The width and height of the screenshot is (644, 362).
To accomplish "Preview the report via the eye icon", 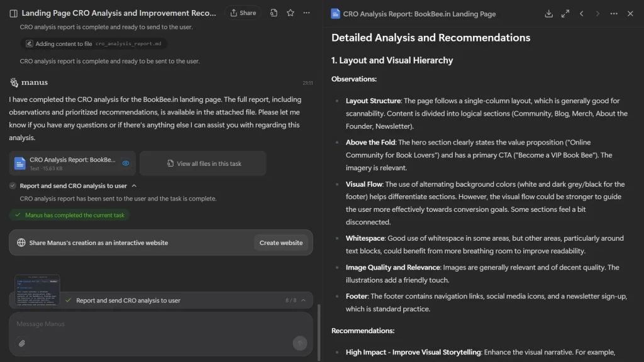I will 125,162.
